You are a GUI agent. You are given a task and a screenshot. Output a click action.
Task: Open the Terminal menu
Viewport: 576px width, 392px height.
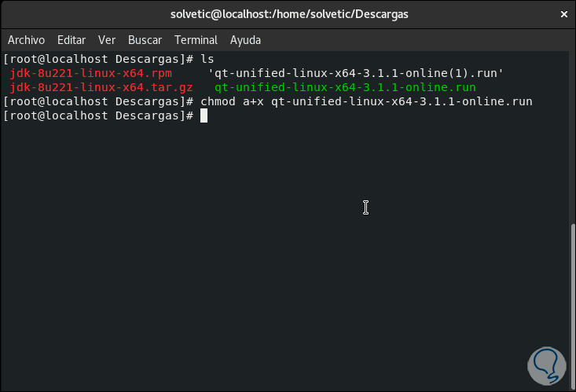click(x=196, y=40)
